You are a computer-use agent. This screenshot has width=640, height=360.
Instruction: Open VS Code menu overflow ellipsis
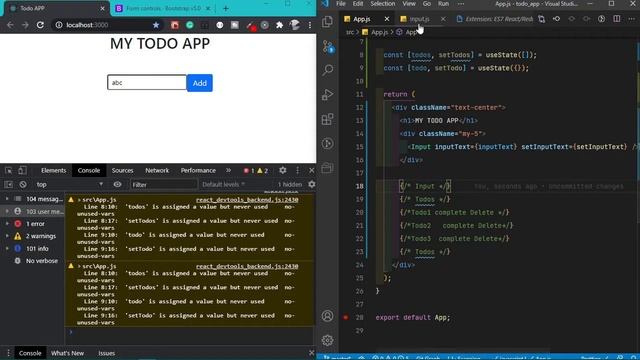(x=461, y=4)
